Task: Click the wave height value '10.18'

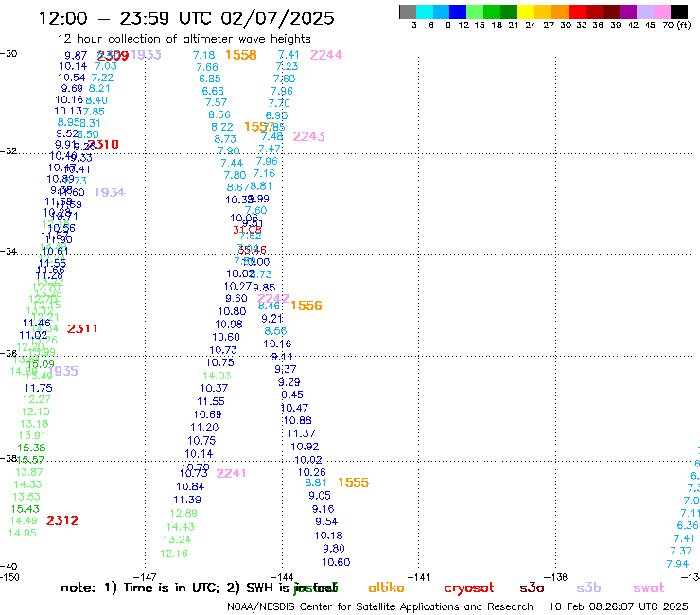Action: (x=329, y=536)
